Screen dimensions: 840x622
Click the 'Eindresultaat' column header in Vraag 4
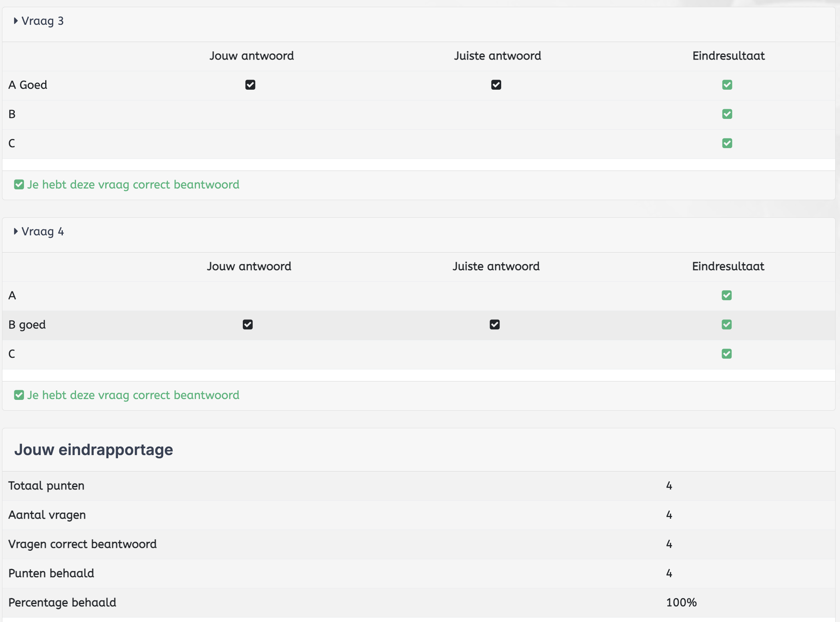(728, 266)
